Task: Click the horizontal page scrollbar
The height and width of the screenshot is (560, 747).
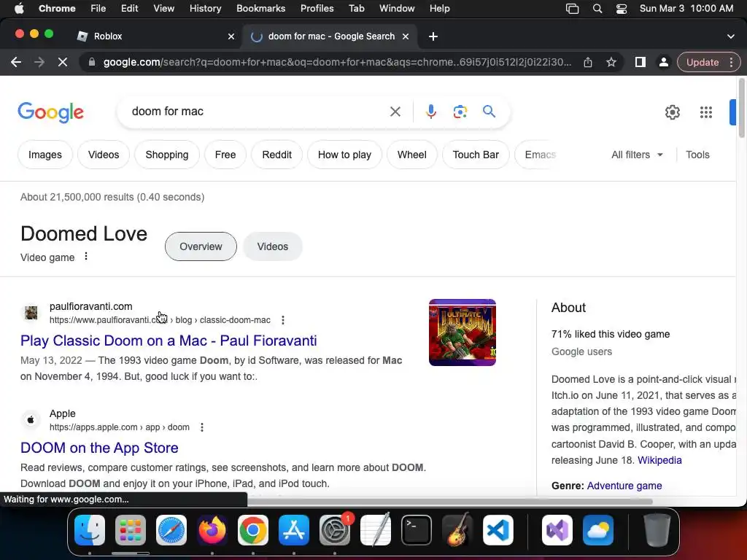Action: pos(449,502)
